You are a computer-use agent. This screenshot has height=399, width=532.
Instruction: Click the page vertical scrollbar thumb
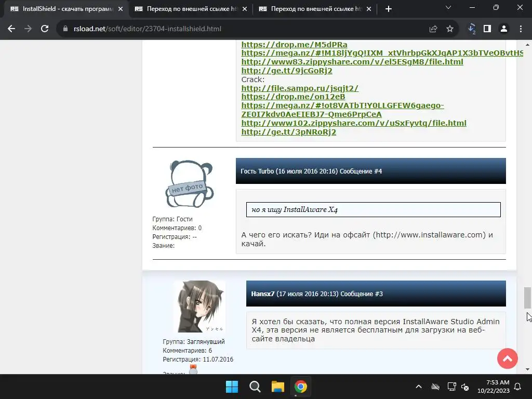click(x=527, y=298)
